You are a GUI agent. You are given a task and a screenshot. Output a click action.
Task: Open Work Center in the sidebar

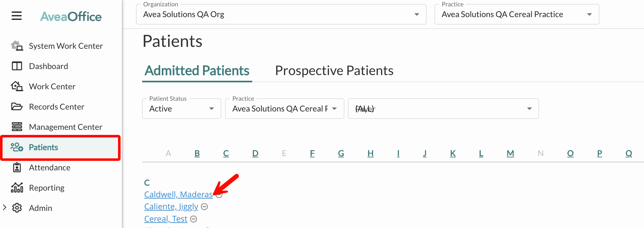[x=52, y=86]
